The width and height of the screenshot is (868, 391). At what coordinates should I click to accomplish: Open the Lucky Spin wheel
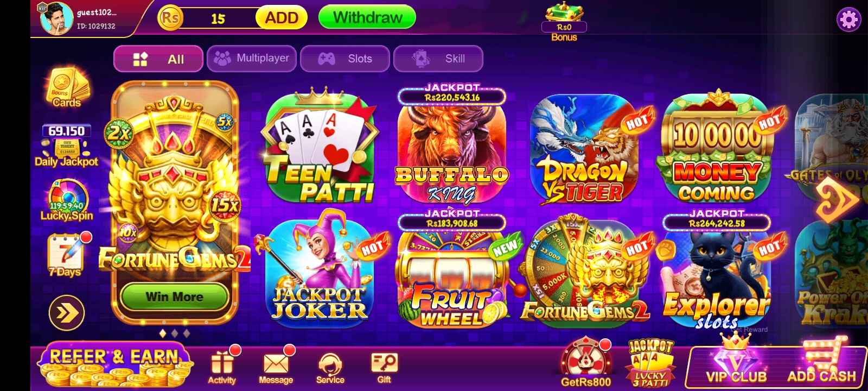pos(67,200)
